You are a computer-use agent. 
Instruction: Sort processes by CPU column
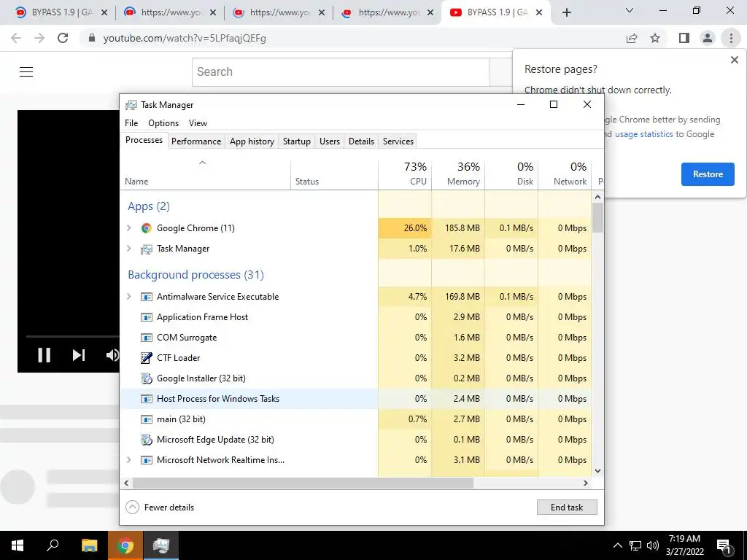[x=405, y=174]
